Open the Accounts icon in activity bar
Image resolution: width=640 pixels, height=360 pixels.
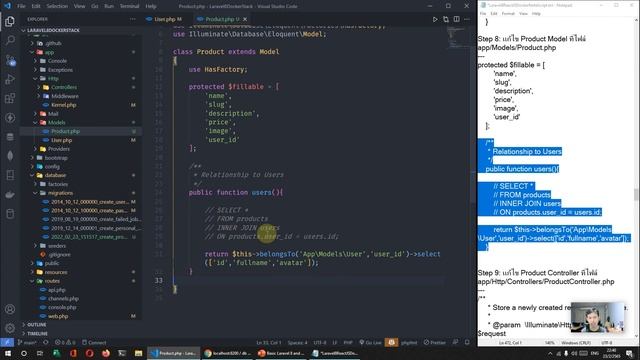tap(10, 309)
